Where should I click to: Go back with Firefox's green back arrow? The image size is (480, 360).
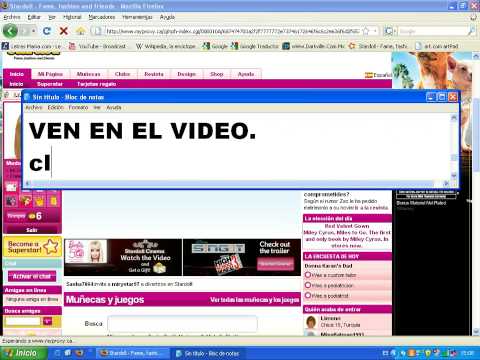(10, 31)
